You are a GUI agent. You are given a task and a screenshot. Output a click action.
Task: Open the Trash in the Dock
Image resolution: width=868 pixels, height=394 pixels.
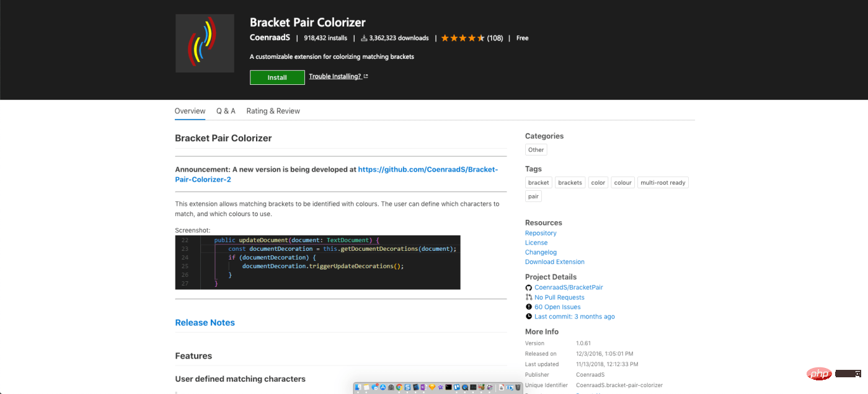click(518, 387)
